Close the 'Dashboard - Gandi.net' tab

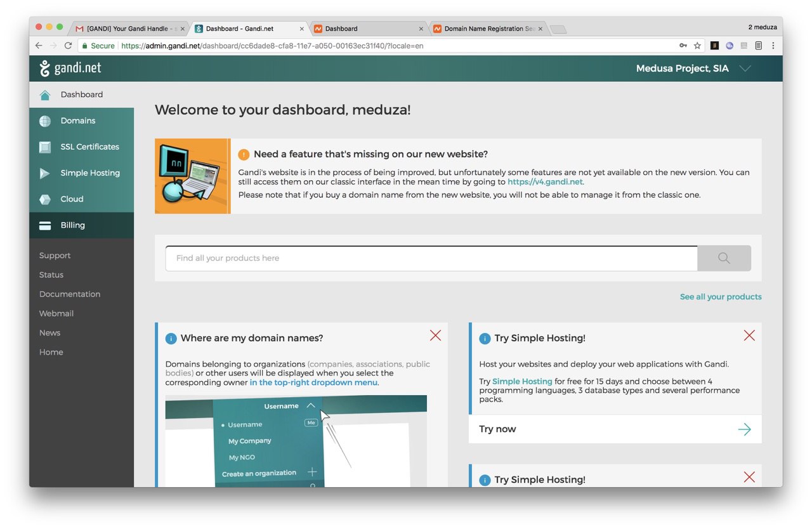click(302, 29)
